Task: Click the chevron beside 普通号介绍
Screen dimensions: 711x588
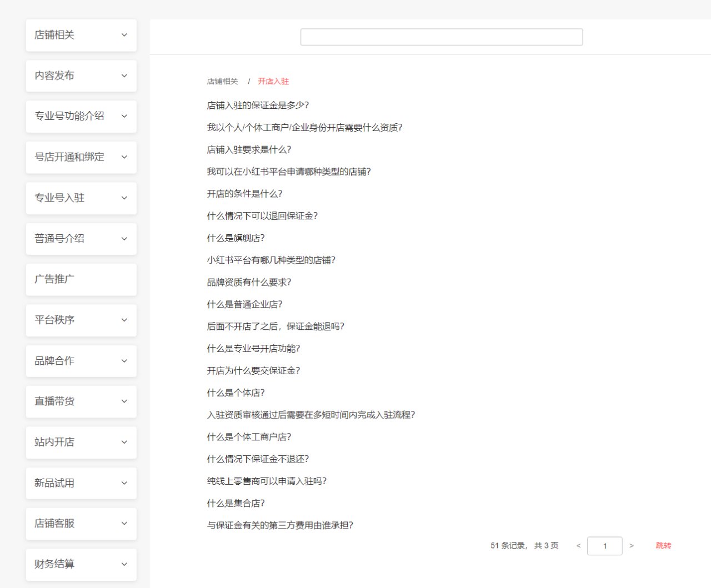Action: point(124,239)
